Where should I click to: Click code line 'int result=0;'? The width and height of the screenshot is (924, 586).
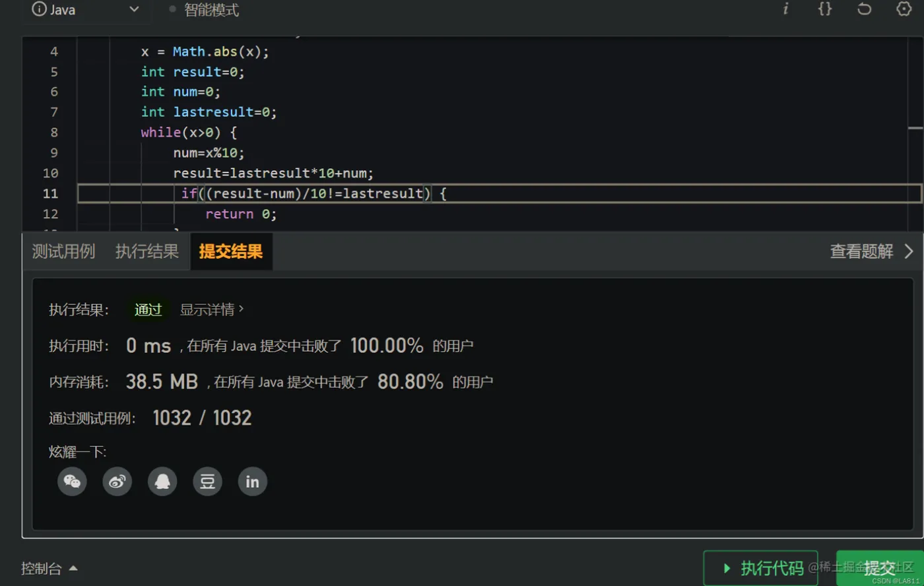click(x=193, y=72)
